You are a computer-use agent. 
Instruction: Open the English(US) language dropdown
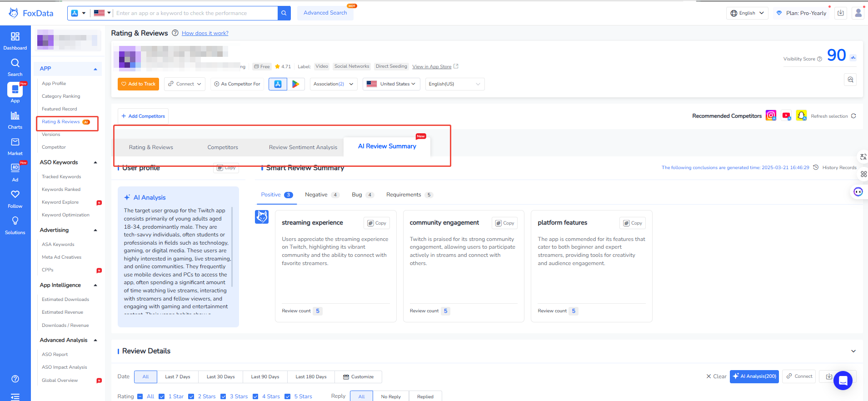coord(454,84)
